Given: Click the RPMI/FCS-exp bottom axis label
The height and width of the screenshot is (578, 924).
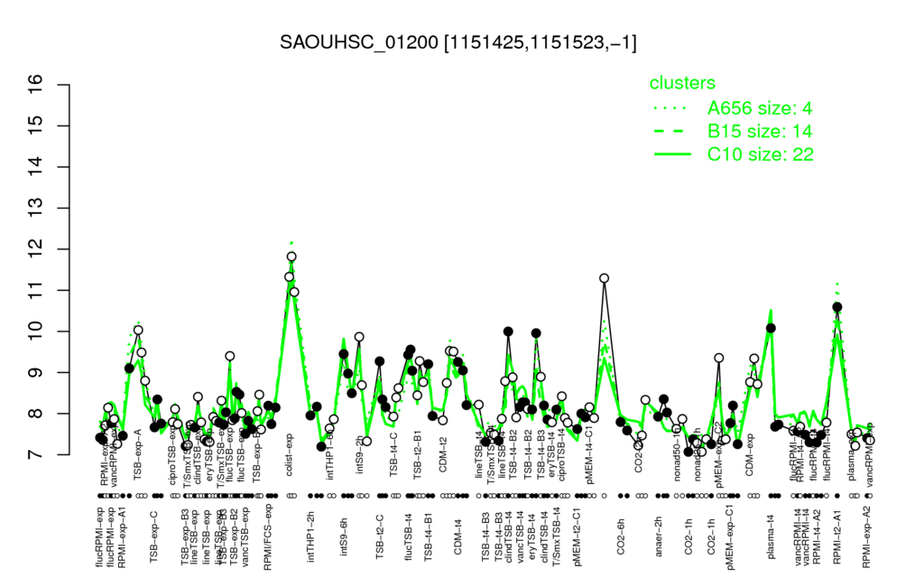Looking at the screenshot, I should coord(267,536).
